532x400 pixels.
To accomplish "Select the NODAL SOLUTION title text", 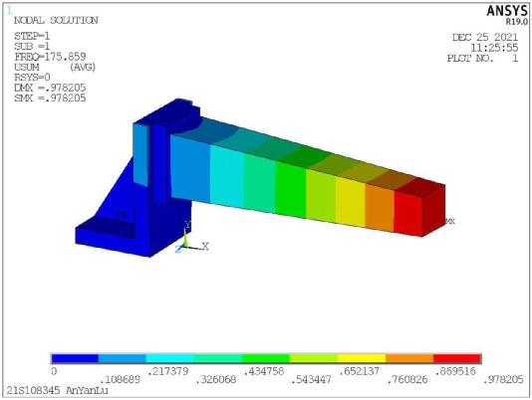I will (56, 20).
